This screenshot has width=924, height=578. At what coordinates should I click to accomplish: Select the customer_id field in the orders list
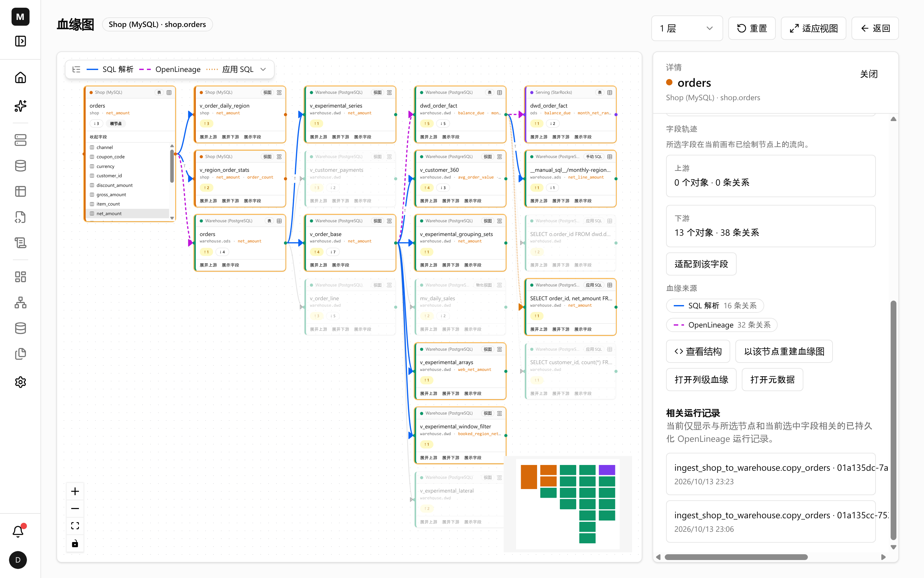[x=128, y=175]
